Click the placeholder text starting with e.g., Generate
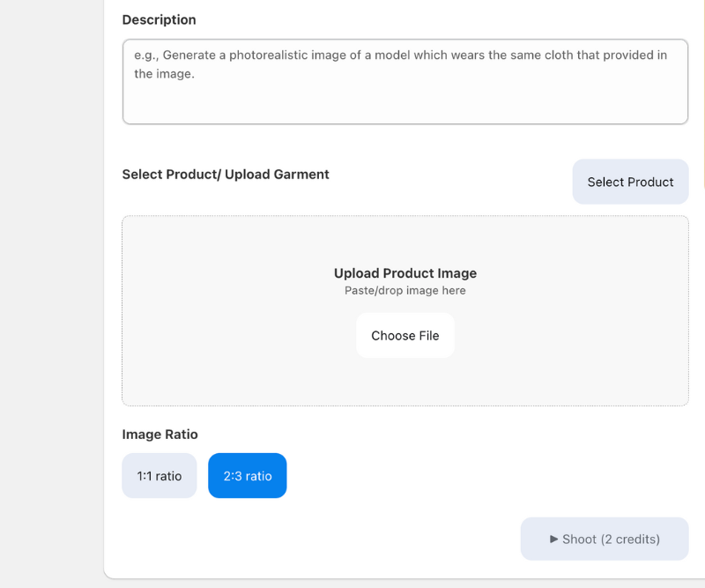The height and width of the screenshot is (588, 705). tap(400, 64)
